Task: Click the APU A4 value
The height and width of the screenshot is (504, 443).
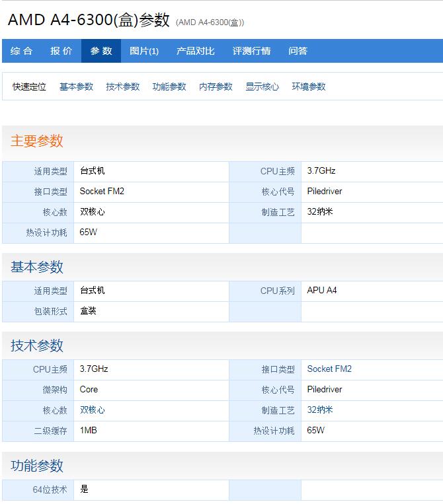Action: tap(322, 290)
